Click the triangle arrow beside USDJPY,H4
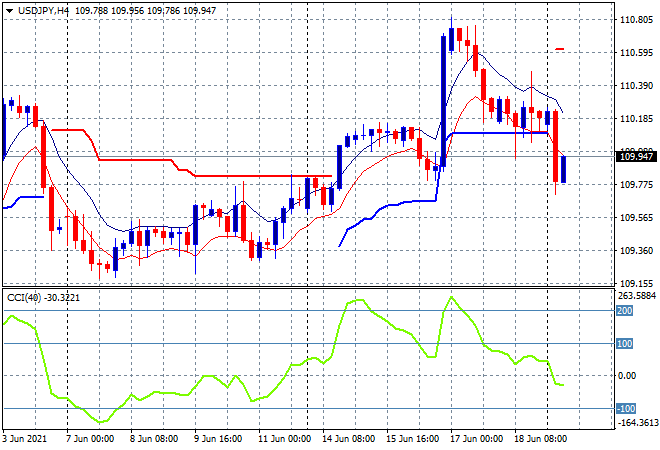660x450 pixels. pyautogui.click(x=9, y=11)
